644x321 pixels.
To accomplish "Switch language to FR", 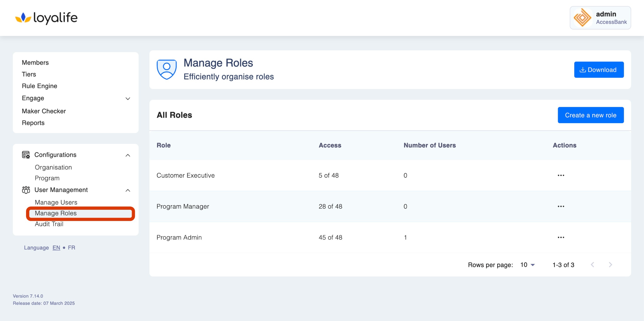I will (72, 248).
